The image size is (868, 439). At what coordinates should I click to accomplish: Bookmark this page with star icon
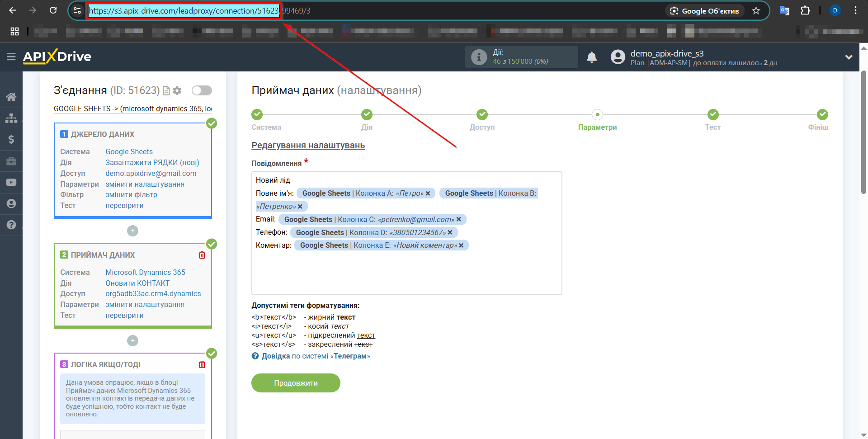point(756,11)
